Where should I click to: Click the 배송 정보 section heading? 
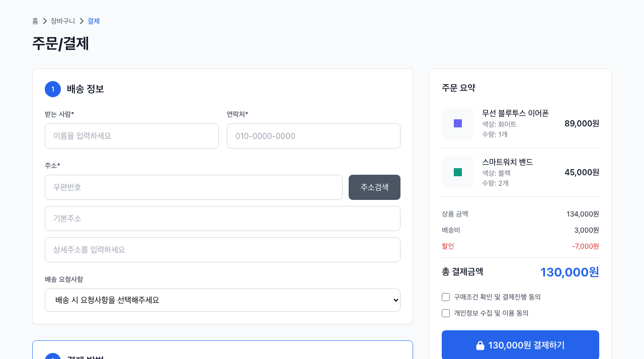tap(86, 89)
